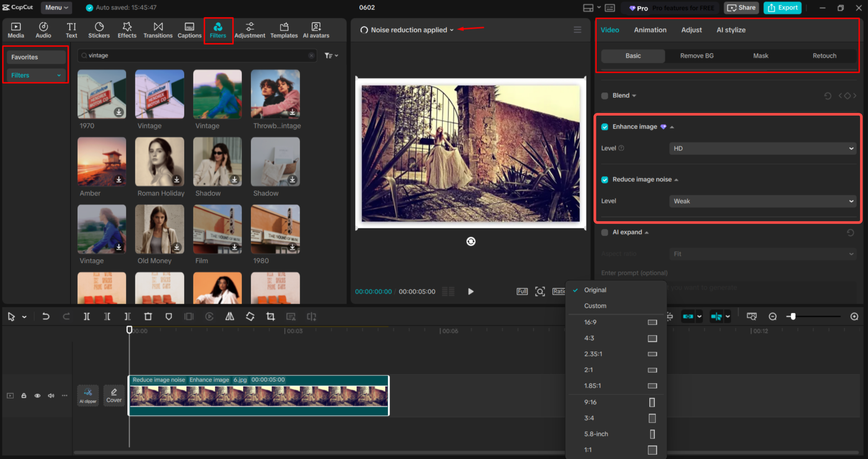Click the Export button
This screenshot has height=459, width=868.
(782, 7)
